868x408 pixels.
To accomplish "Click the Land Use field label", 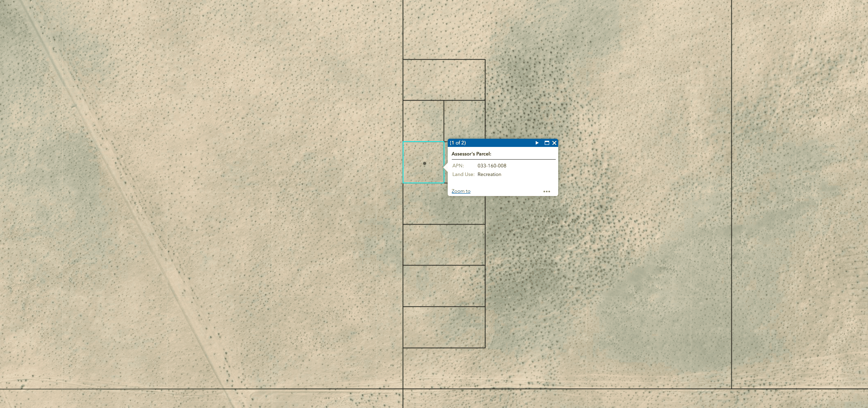I will pyautogui.click(x=463, y=174).
